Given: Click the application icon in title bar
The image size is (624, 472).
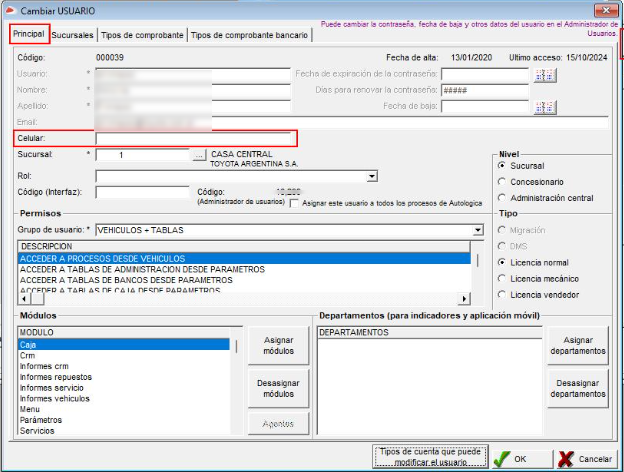Looking at the screenshot, I should 10,10.
